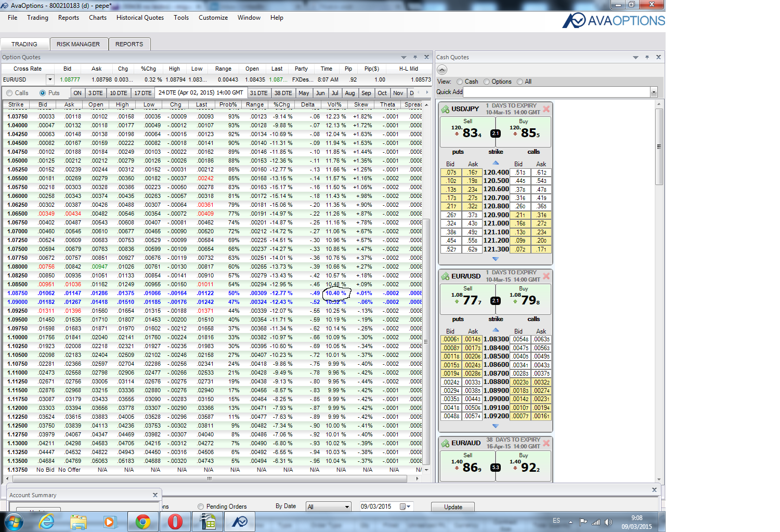
Task: Open the By Date 'All' combo box
Action: (329, 507)
